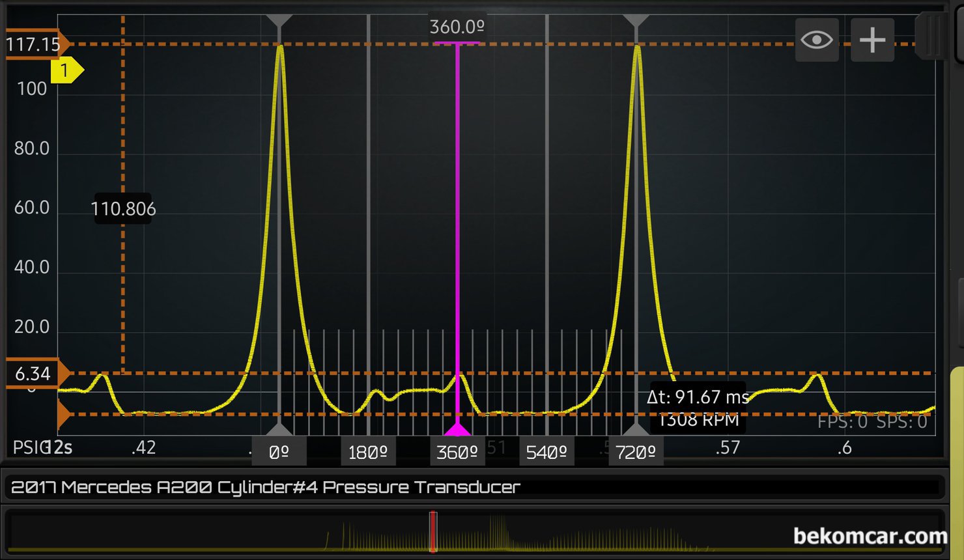Click the 360.0º magenta cursor label
Image resolution: width=964 pixels, height=560 pixels.
(457, 27)
